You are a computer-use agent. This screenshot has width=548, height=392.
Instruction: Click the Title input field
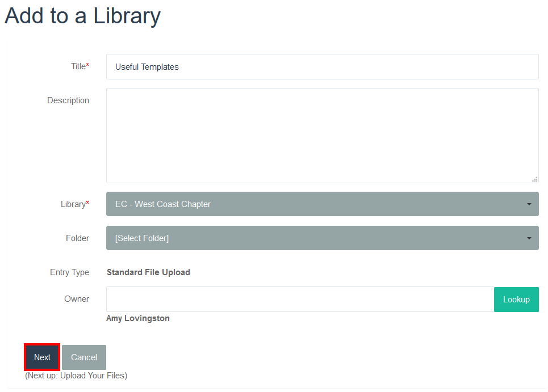coord(322,67)
